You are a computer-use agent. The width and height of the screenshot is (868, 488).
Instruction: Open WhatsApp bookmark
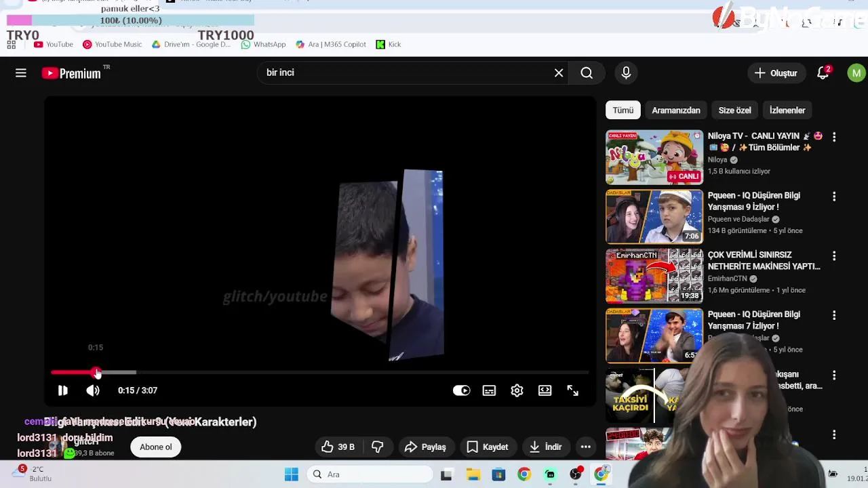coord(263,44)
